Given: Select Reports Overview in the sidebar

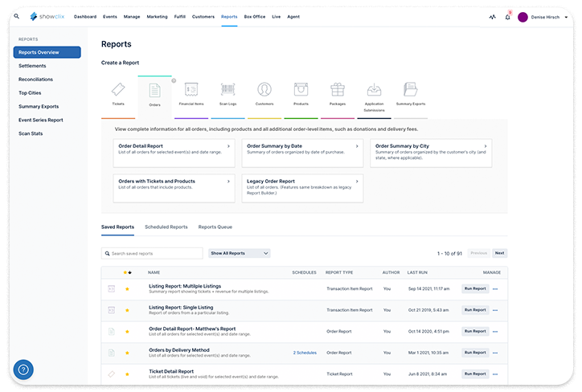Looking at the screenshot, I should click(x=47, y=52).
